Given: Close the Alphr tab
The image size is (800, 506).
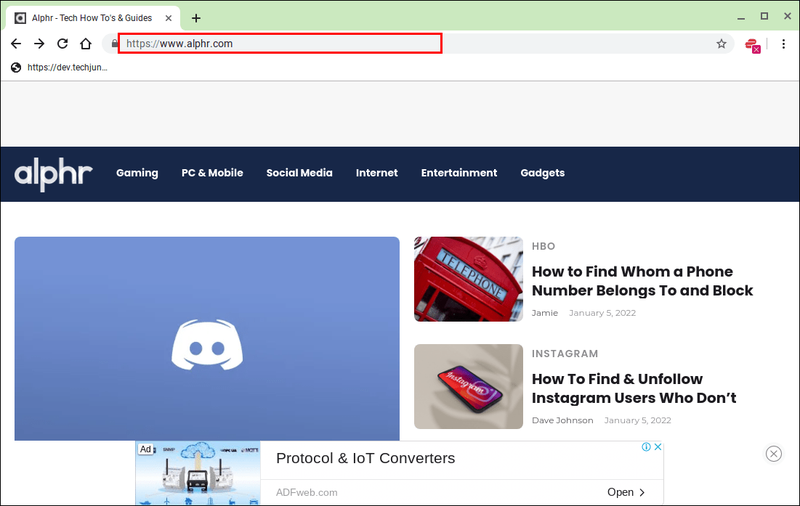Looking at the screenshot, I should point(168,18).
